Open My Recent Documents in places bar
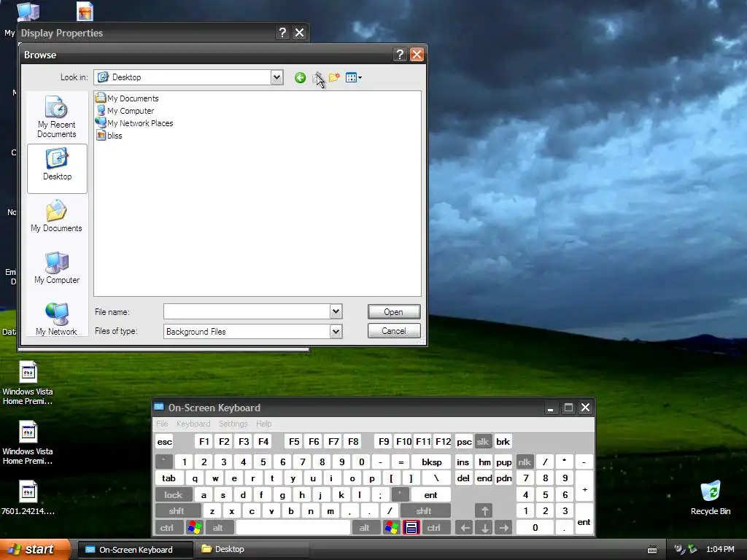The width and height of the screenshot is (747, 560). tap(57, 117)
